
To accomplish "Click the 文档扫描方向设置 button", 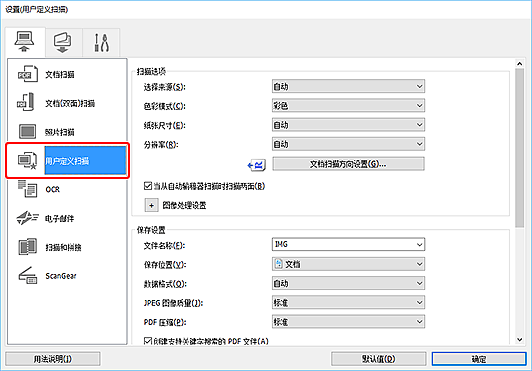I will [x=348, y=164].
